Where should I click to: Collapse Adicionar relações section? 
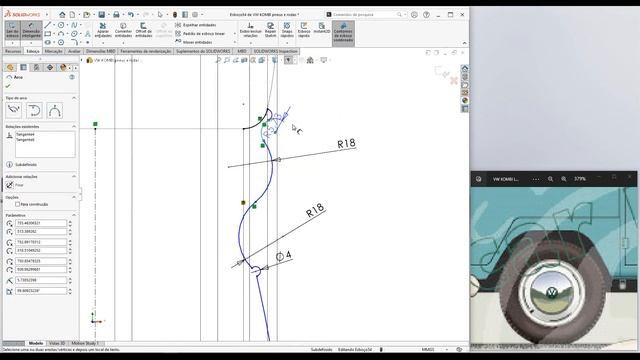click(74, 177)
